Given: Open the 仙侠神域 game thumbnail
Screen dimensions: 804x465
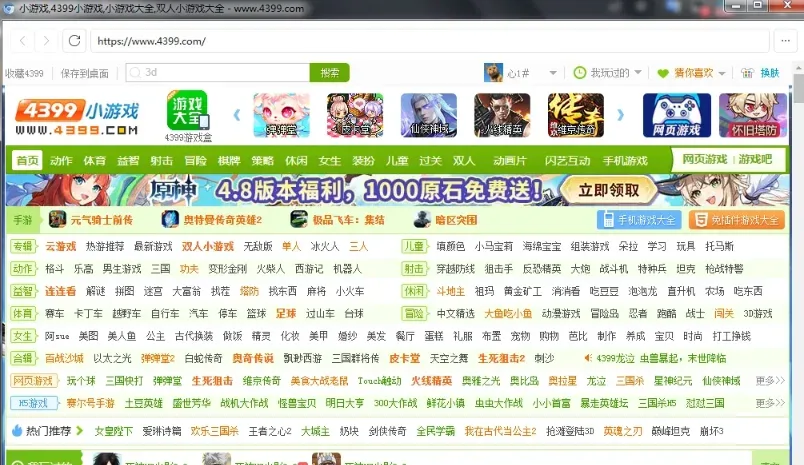Looking at the screenshot, I should pos(429,115).
